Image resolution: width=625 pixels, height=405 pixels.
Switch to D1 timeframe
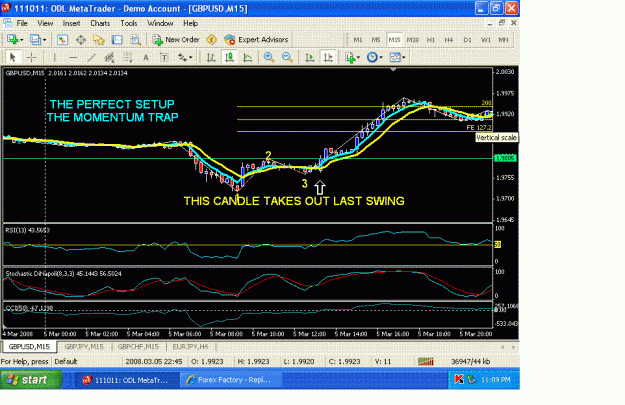(467, 39)
